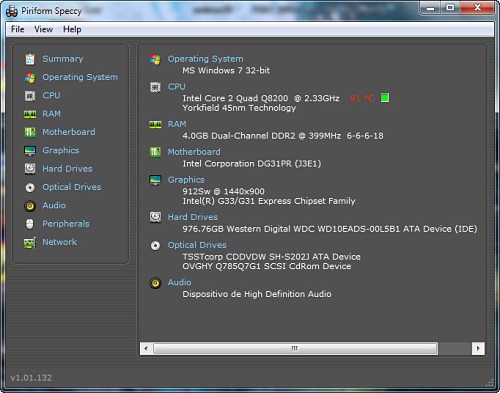
Task: Click 'Intel Corporation DG31PR (J3E1)' text
Action: click(x=252, y=164)
